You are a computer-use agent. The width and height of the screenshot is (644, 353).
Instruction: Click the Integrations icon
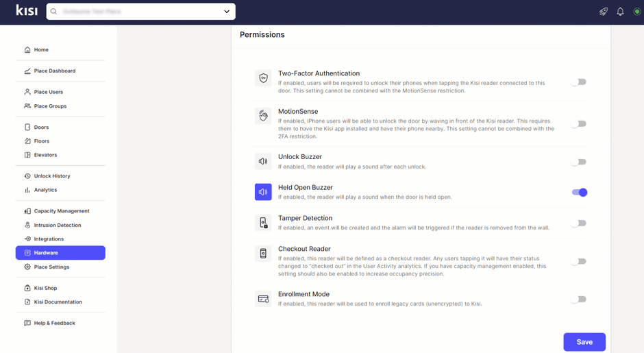click(27, 239)
